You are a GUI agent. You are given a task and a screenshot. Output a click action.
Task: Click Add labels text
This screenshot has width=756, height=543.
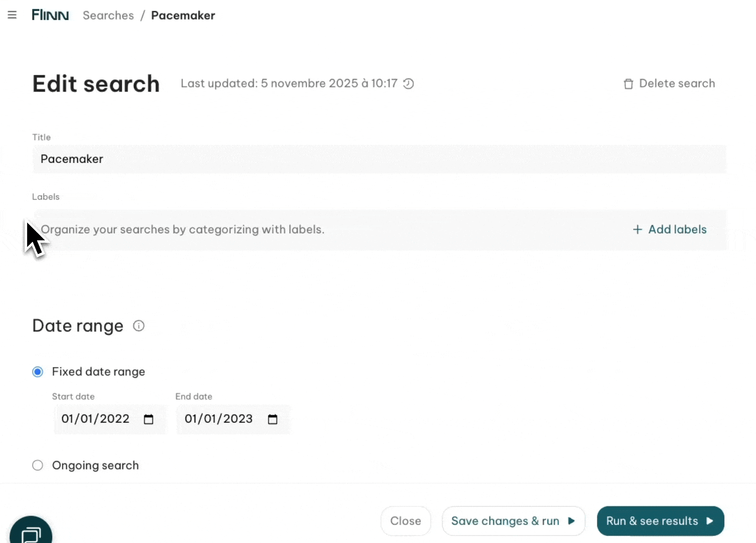click(677, 230)
